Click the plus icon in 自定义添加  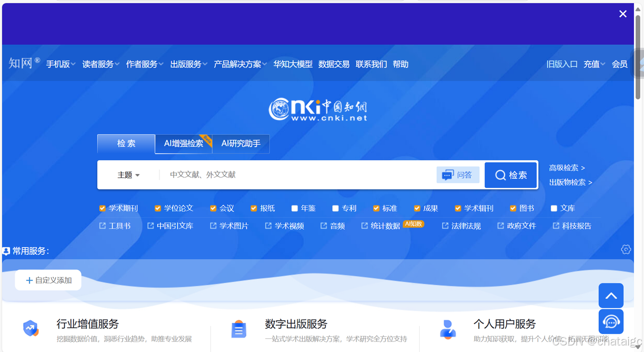(29, 280)
